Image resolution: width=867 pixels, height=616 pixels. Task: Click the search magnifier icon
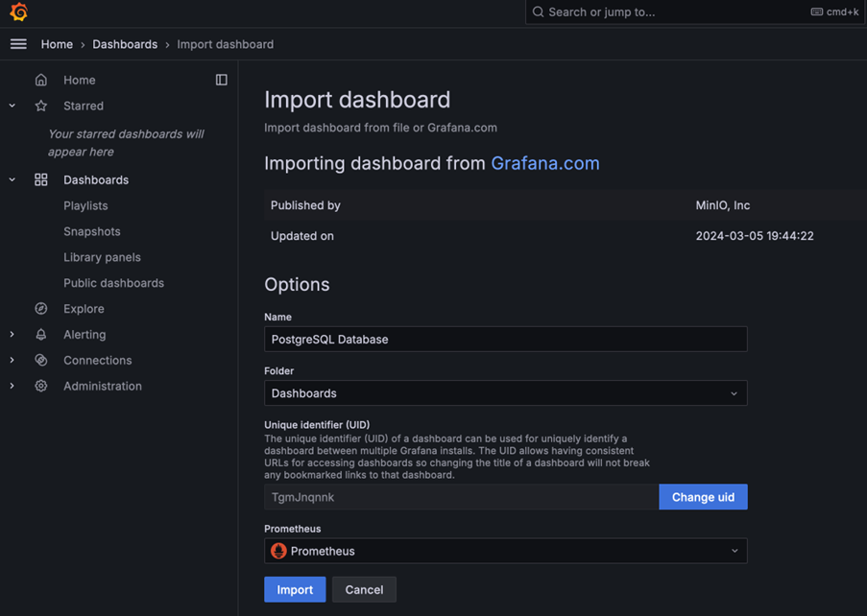538,12
